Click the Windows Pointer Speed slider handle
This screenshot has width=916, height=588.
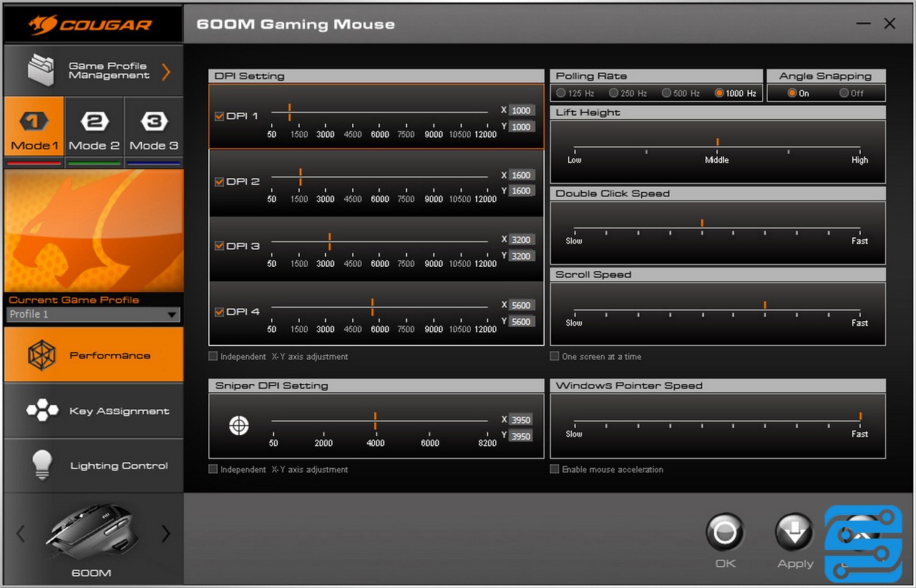860,416
